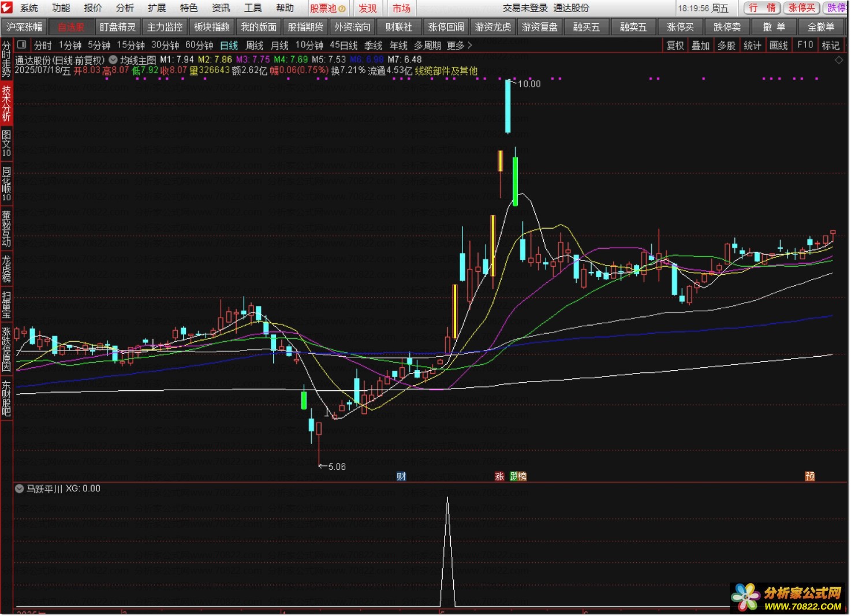Open the 报价 menu
Image resolution: width=851 pixels, height=616 pixels.
pos(93,8)
